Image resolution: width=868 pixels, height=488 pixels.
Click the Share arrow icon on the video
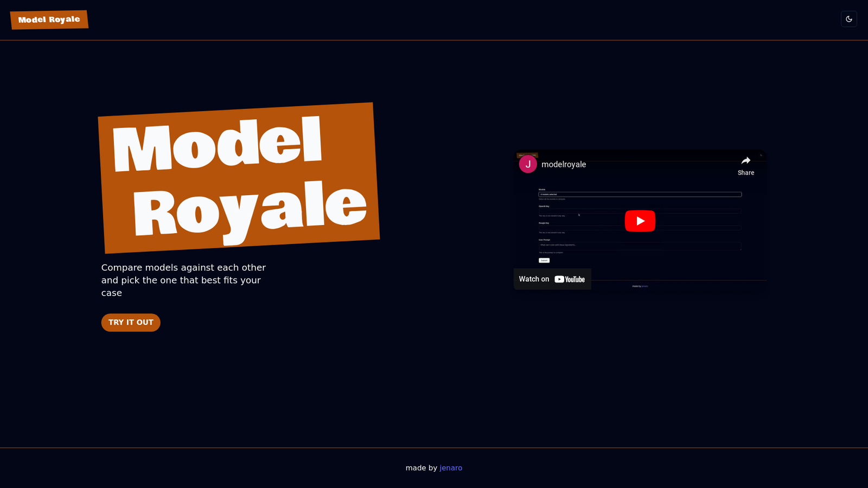pos(746,160)
